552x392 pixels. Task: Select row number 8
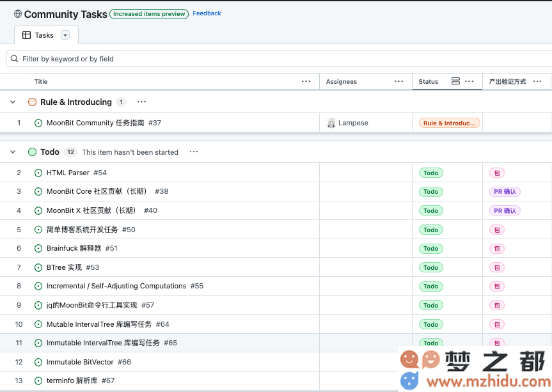pos(19,286)
